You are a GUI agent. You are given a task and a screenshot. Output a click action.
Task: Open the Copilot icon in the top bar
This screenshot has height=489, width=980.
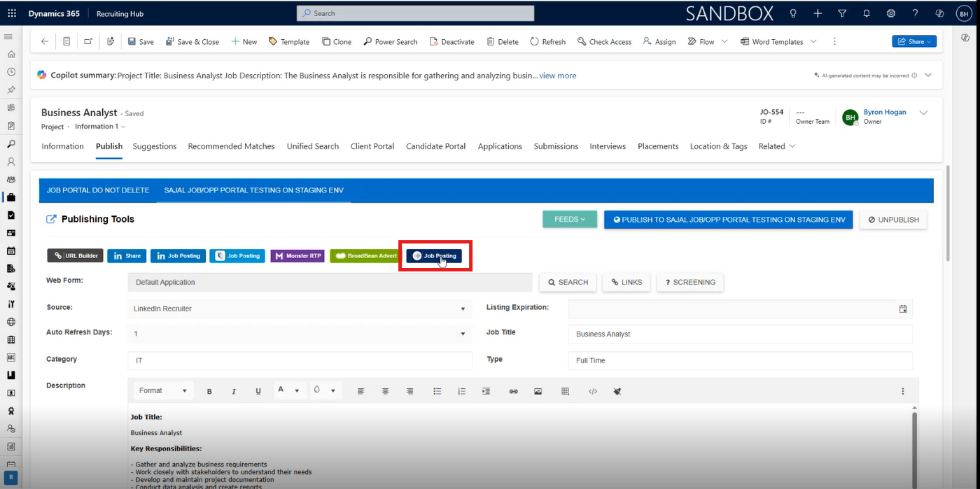(x=940, y=13)
